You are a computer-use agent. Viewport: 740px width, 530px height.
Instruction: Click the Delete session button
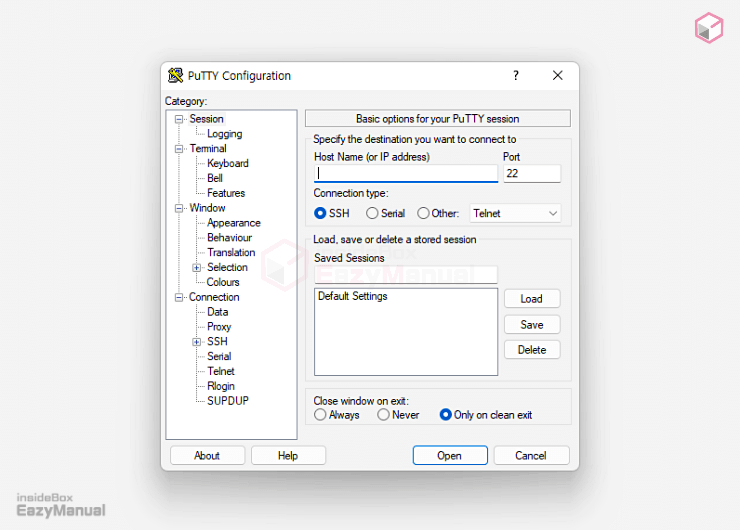coord(532,350)
